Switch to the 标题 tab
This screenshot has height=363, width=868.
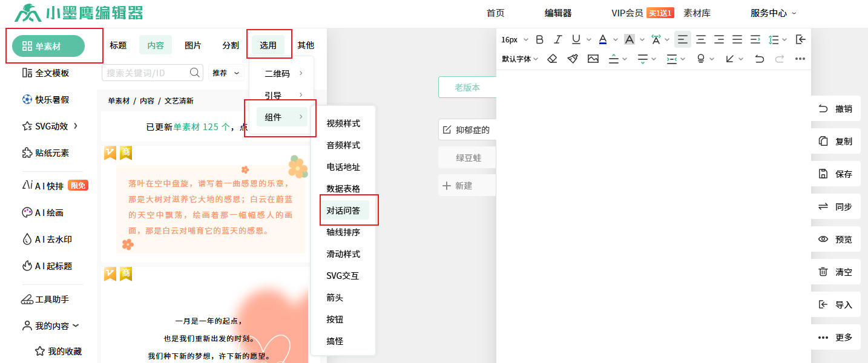pyautogui.click(x=118, y=45)
